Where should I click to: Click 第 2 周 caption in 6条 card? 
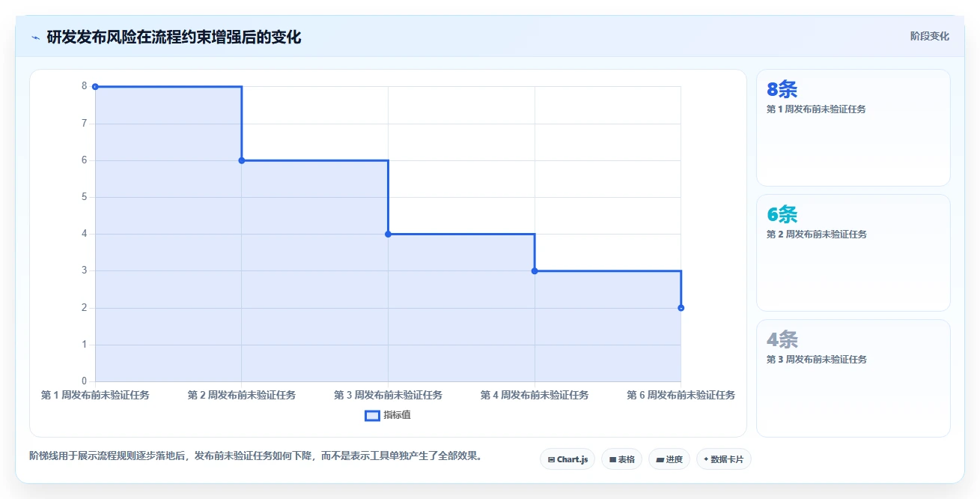coord(817,235)
